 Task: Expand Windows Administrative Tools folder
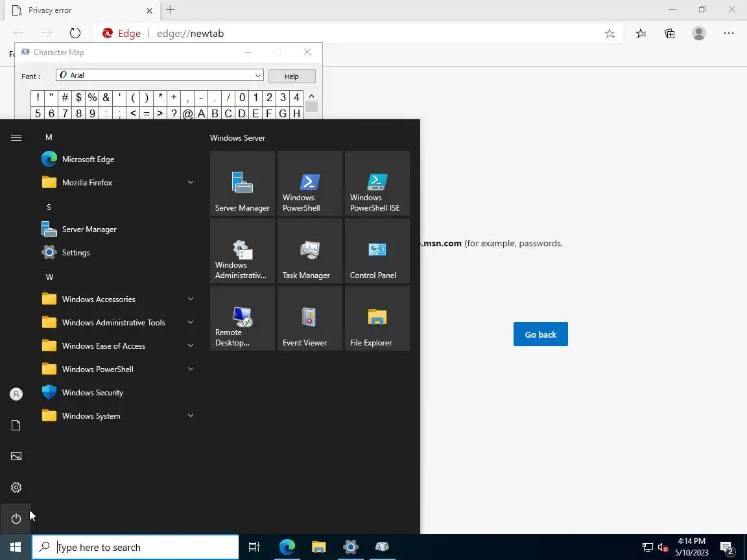(x=118, y=322)
